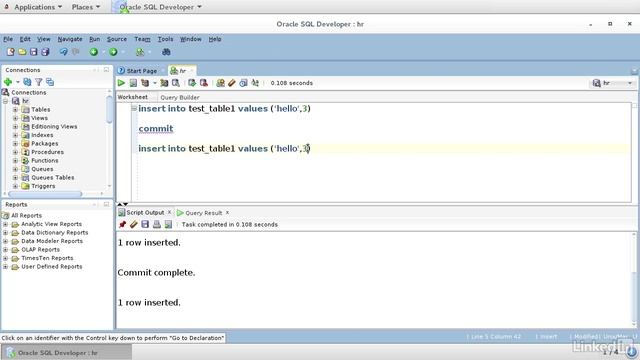The image size is (640, 360).
Task: Click the Rollback icon in worksheet toolbar
Action: [203, 83]
